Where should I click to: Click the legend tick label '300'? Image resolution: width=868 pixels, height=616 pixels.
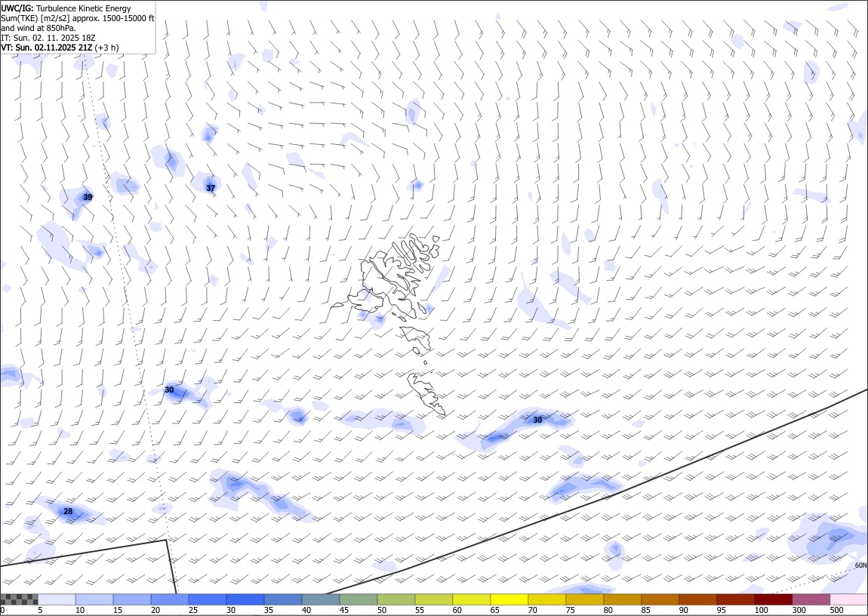click(799, 610)
